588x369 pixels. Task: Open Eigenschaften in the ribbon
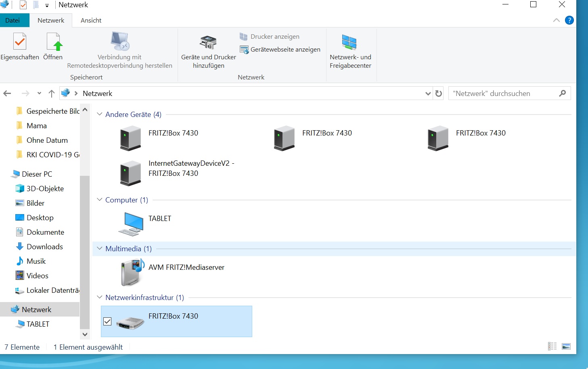click(x=20, y=47)
